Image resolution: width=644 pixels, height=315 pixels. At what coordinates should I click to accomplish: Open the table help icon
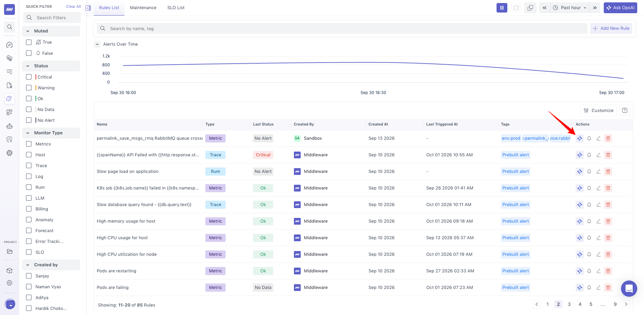coord(625,111)
